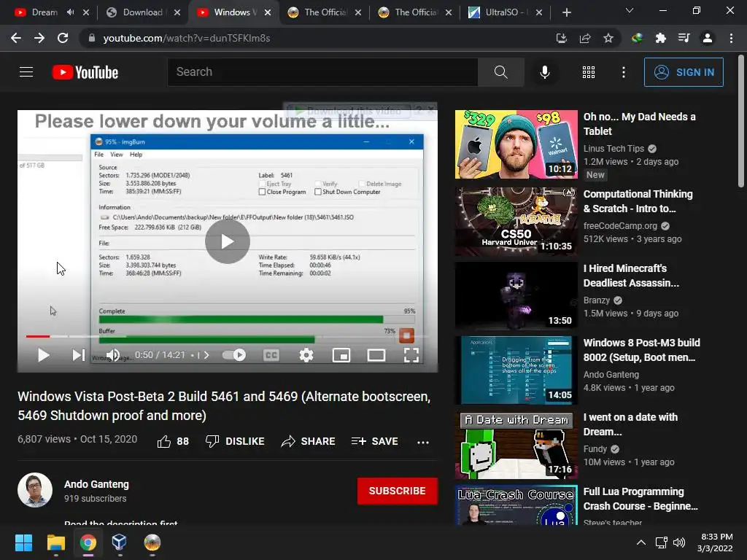This screenshot has height=560, width=747.
Task: Like the video (88 likes)
Action: (x=173, y=441)
